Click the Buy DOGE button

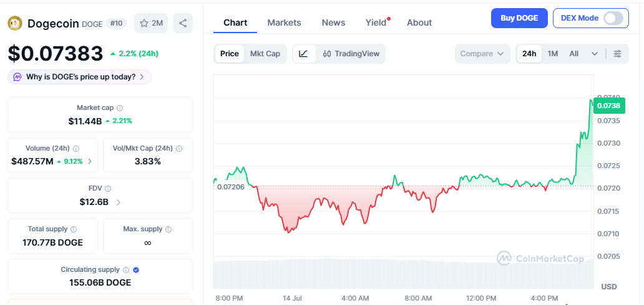click(519, 18)
